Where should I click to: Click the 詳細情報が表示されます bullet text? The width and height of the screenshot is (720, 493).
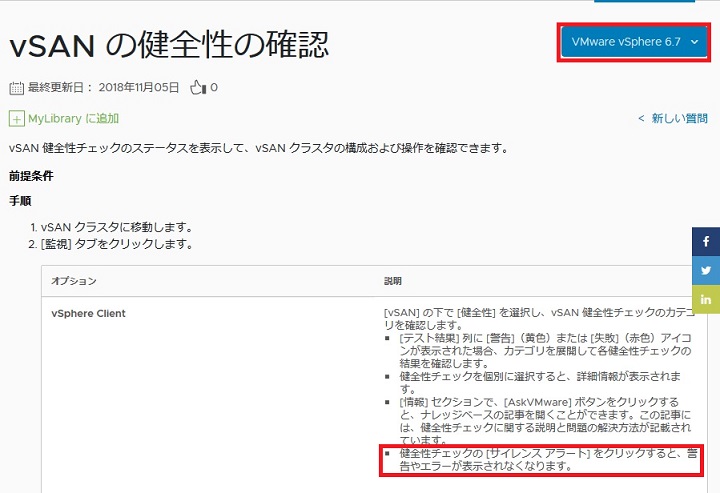coord(540,383)
